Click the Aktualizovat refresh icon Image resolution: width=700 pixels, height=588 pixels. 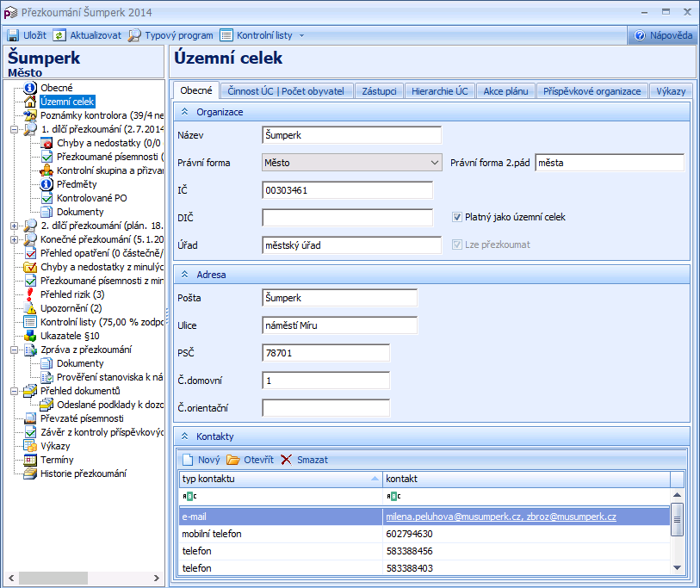click(x=59, y=35)
